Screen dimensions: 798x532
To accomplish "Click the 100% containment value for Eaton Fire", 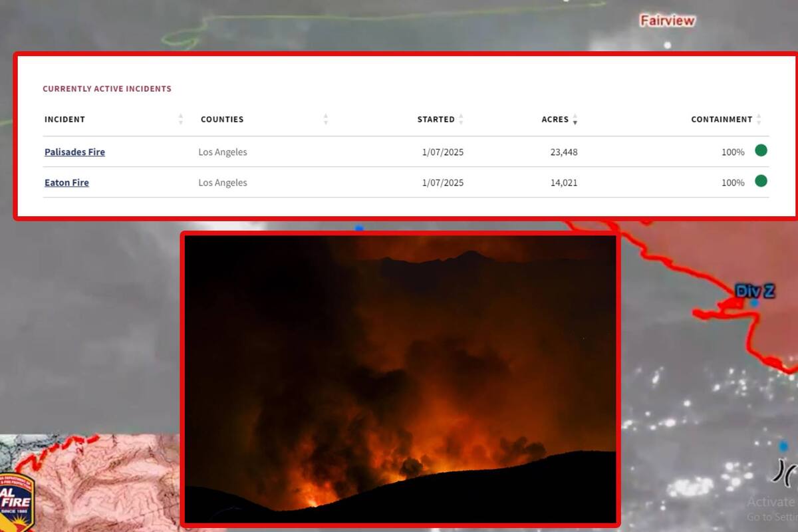I will (732, 182).
